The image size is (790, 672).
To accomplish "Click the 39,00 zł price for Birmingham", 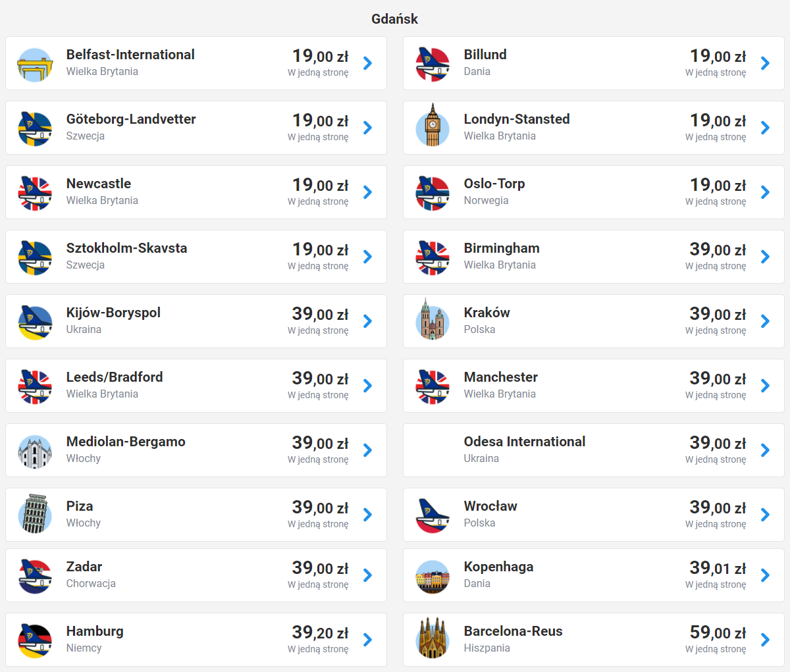I will [718, 250].
